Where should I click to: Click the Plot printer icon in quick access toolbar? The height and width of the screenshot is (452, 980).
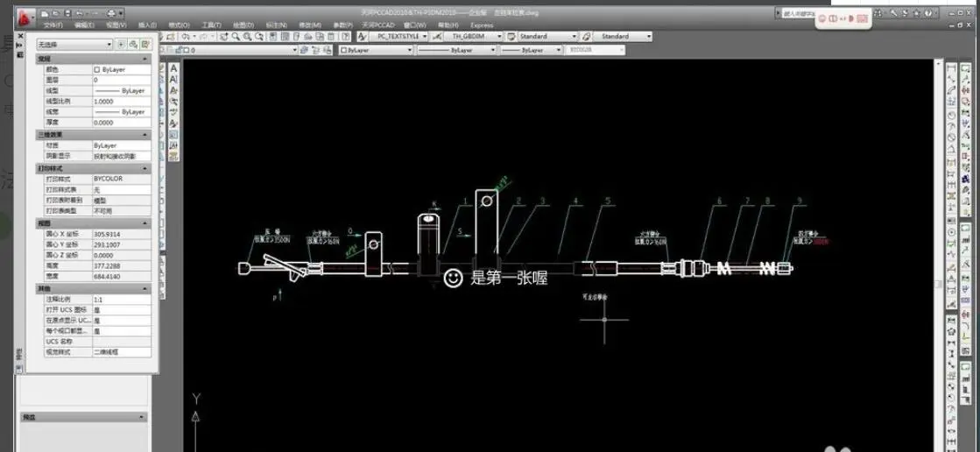click(x=111, y=13)
